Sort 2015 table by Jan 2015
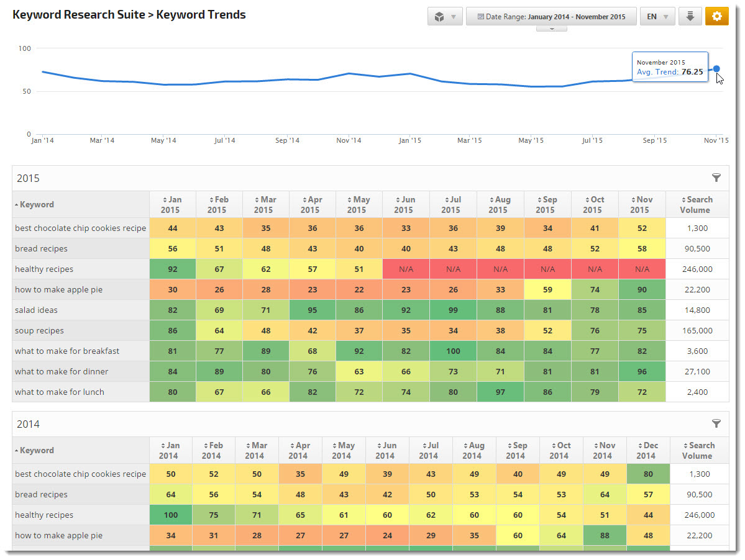Image resolution: width=745 pixels, height=560 pixels. pyautogui.click(x=172, y=204)
